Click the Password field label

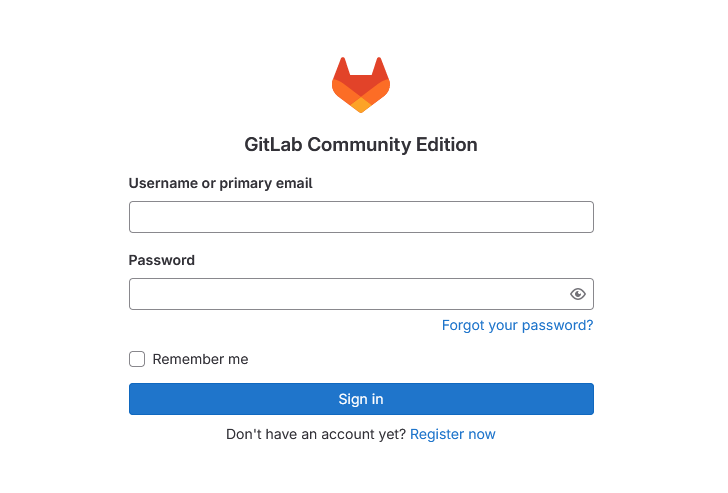pos(162,260)
